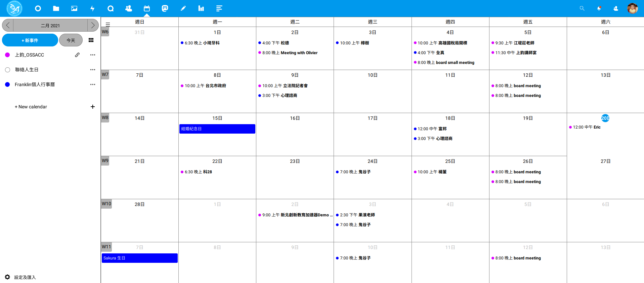The width and height of the screenshot is (644, 283).
Task: Open the Photos app icon
Action: [74, 8]
